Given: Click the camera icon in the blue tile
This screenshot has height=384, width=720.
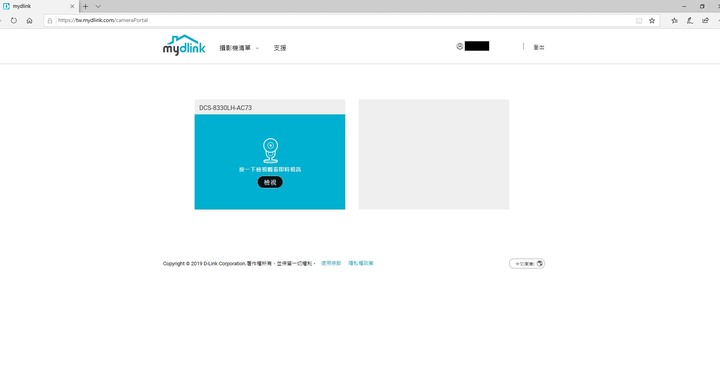Looking at the screenshot, I should pyautogui.click(x=270, y=150).
